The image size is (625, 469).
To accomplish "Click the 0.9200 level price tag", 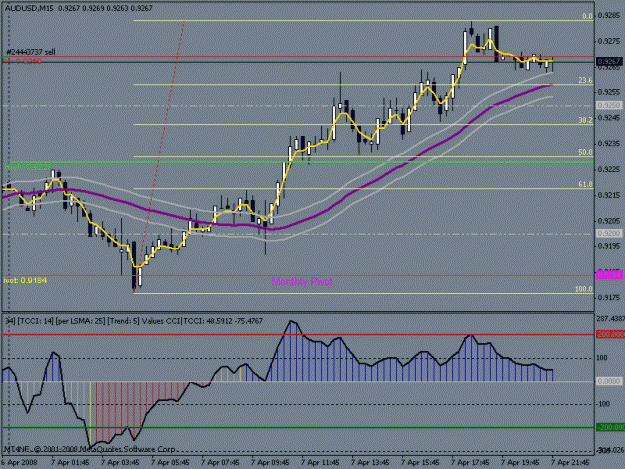I will 609,234.
